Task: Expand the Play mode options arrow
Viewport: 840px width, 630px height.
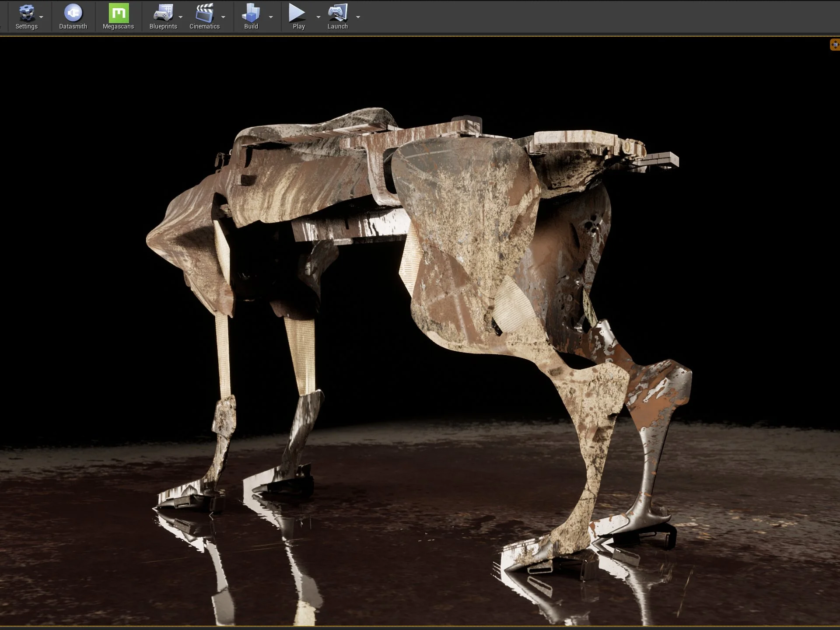Action: click(318, 17)
